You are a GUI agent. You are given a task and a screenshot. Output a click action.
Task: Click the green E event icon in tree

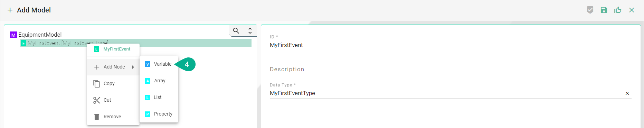click(x=23, y=43)
